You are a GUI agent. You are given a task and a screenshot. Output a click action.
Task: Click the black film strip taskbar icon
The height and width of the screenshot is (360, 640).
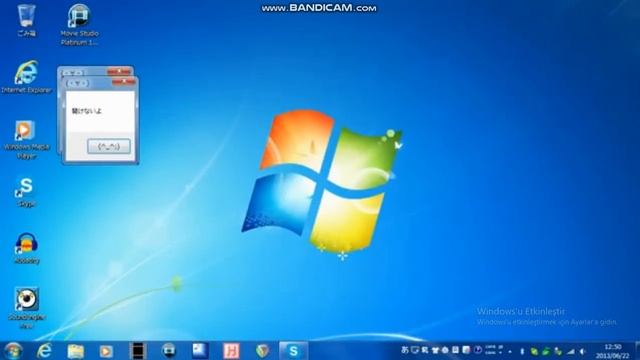click(138, 351)
